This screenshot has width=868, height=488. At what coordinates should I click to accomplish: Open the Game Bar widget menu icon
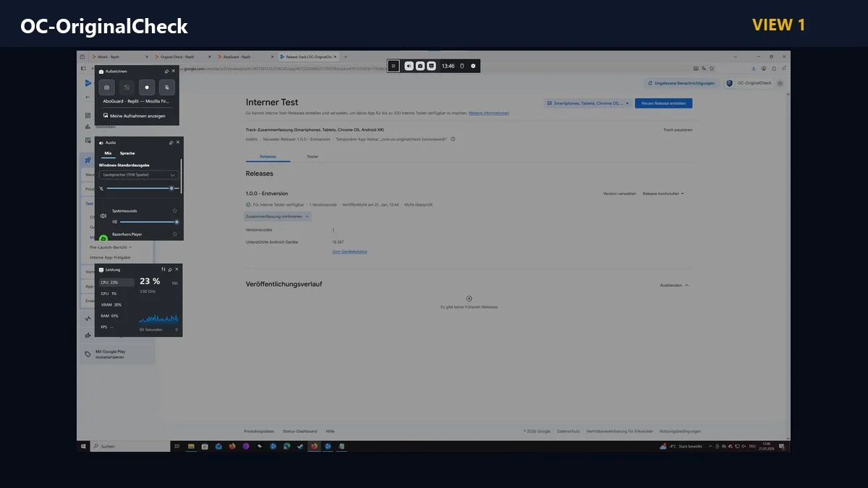coord(393,66)
